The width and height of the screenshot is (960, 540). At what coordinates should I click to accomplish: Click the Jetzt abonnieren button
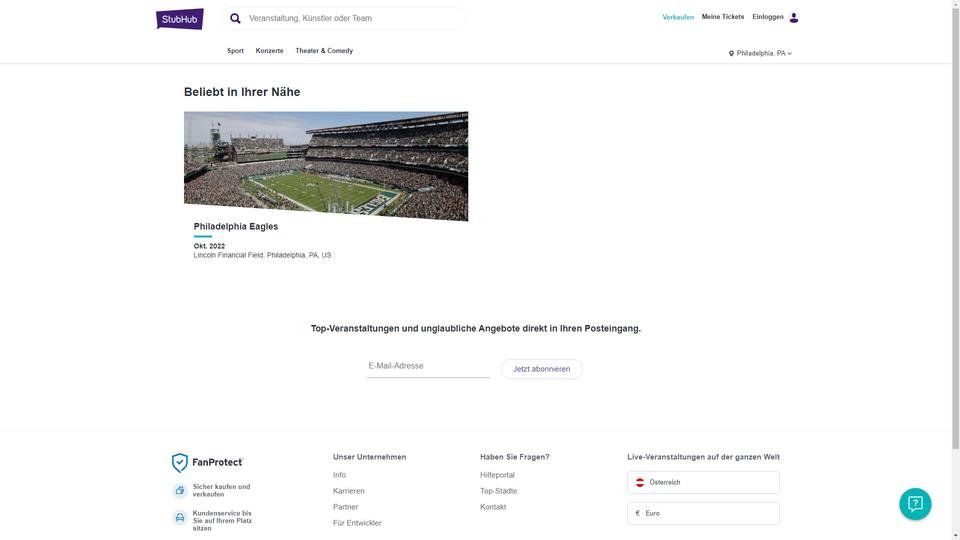point(541,369)
